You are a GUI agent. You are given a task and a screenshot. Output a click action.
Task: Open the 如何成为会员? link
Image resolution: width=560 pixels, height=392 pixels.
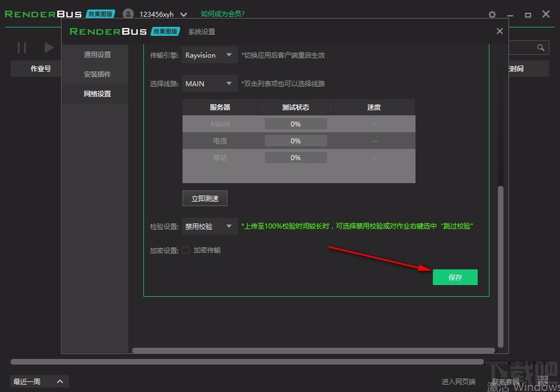pos(222,14)
